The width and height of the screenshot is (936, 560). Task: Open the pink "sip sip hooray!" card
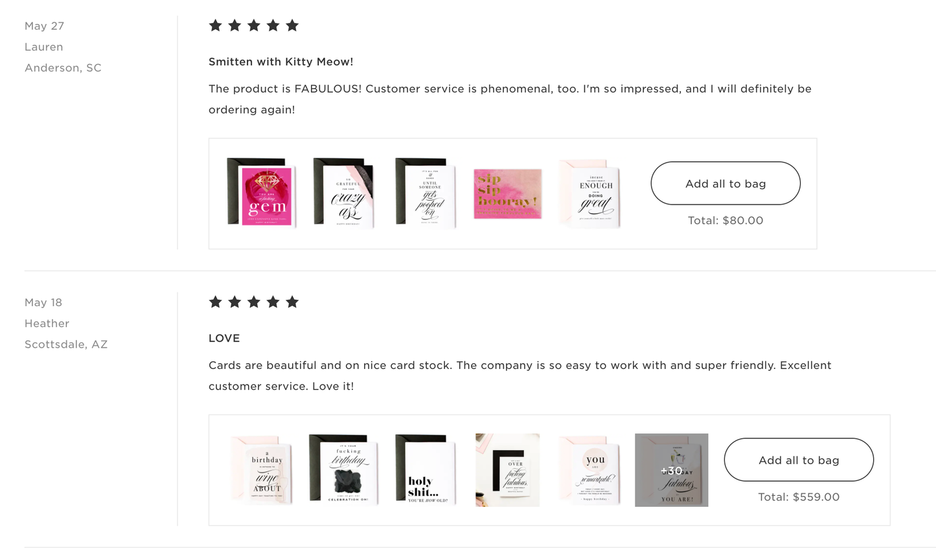[507, 194]
